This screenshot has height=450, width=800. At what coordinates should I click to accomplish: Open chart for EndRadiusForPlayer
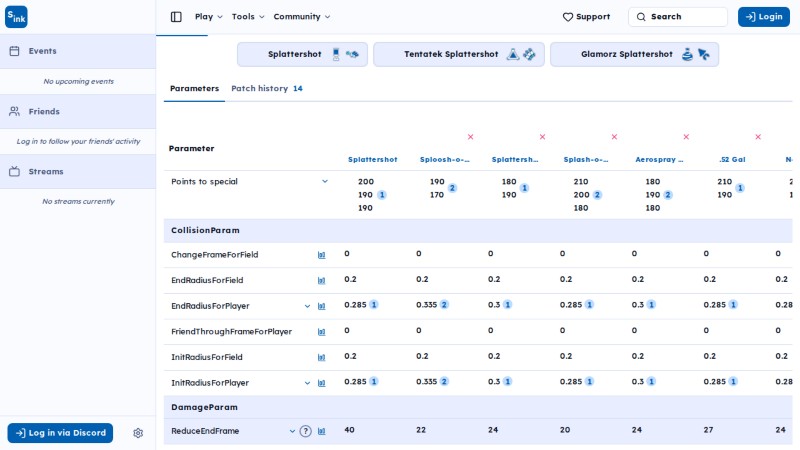[x=321, y=306]
